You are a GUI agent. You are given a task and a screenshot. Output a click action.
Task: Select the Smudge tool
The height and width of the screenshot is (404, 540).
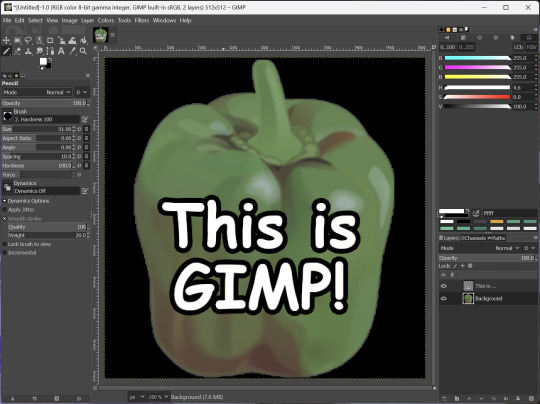pos(39,51)
